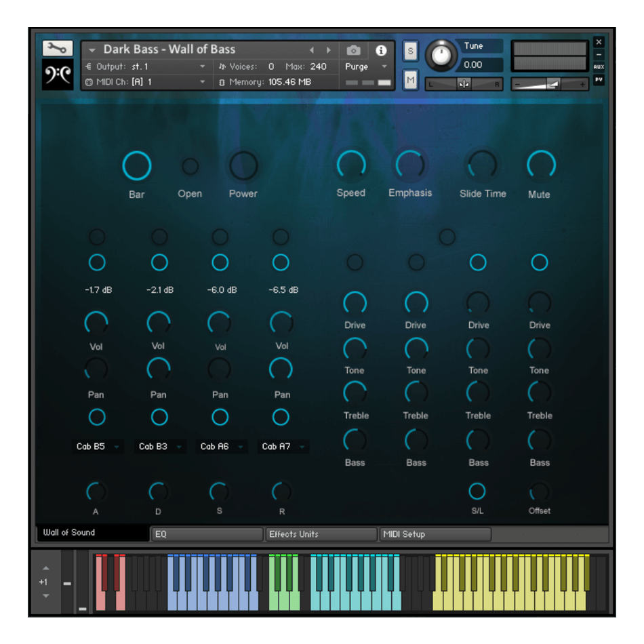Image resolution: width=644 pixels, height=644 pixels.
Task: Click the PV button in the header
Action: tap(599, 80)
